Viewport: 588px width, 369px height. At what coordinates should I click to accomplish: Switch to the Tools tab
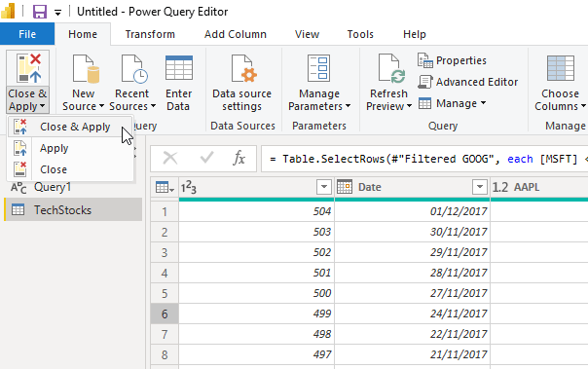360,34
